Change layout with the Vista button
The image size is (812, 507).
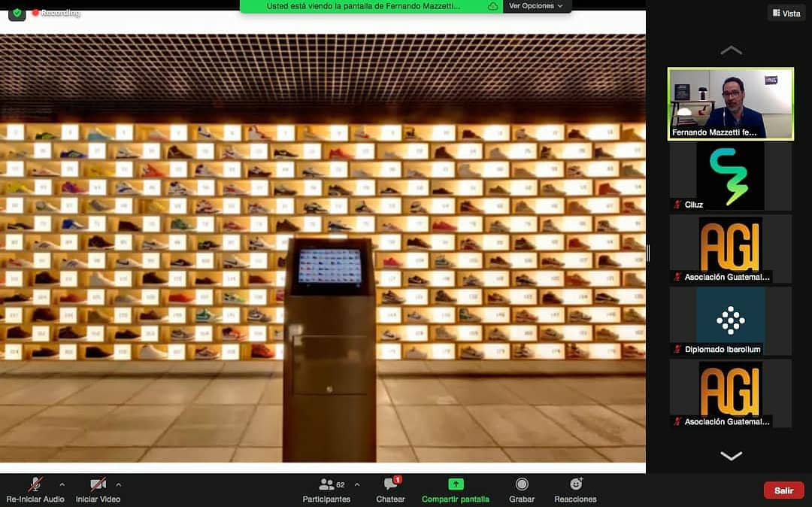[786, 13]
